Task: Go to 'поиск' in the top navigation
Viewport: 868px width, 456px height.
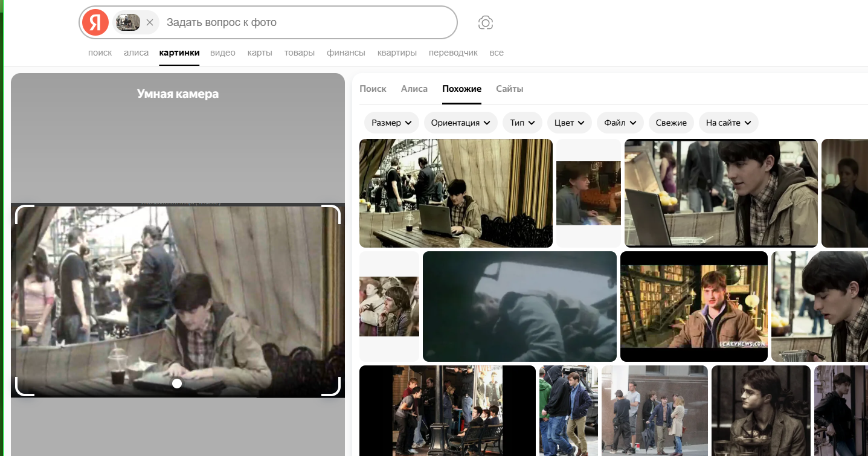Action: click(100, 53)
